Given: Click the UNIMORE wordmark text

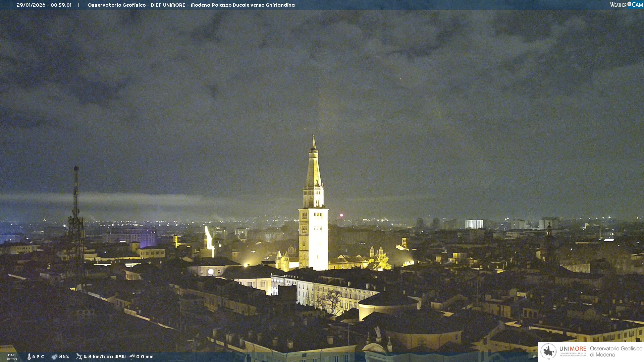Looking at the screenshot, I should [573, 349].
